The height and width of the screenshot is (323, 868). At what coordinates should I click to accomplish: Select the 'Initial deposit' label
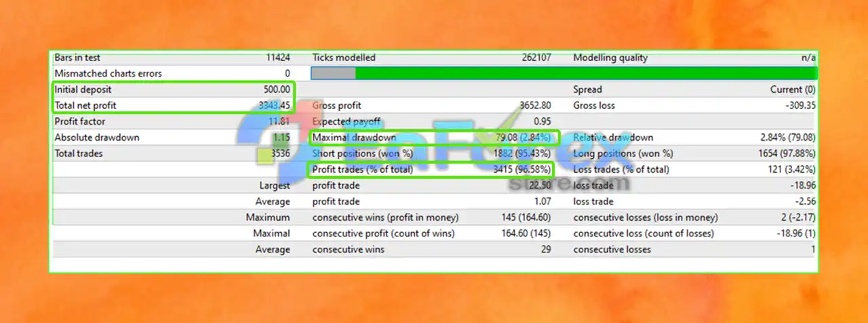tap(83, 89)
